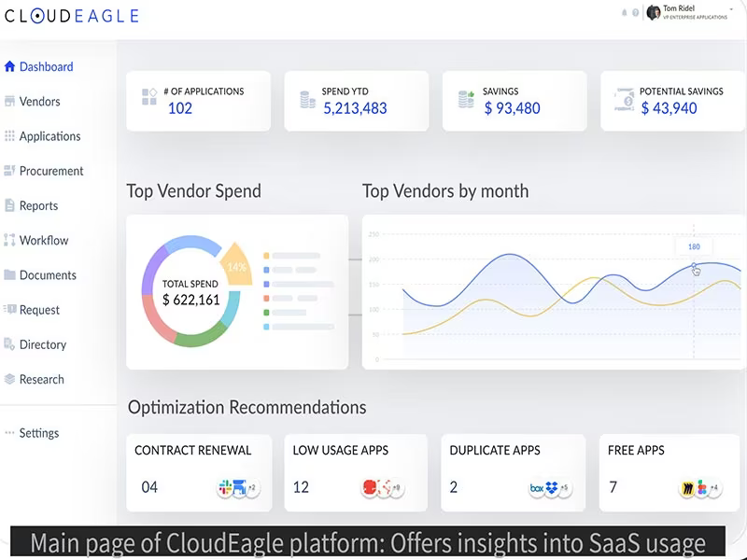This screenshot has width=747, height=560.
Task: Click the Potential Savings card icon
Action: click(x=625, y=100)
